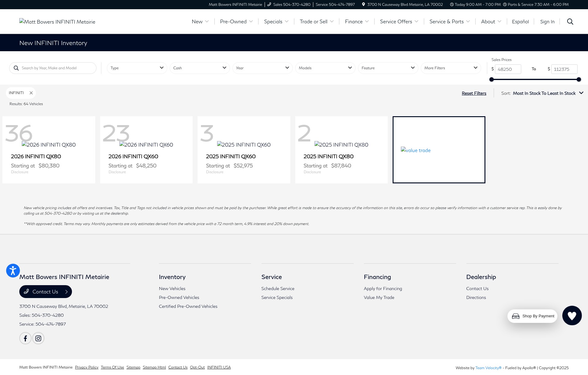Open the Type filter dropdown

click(x=137, y=68)
